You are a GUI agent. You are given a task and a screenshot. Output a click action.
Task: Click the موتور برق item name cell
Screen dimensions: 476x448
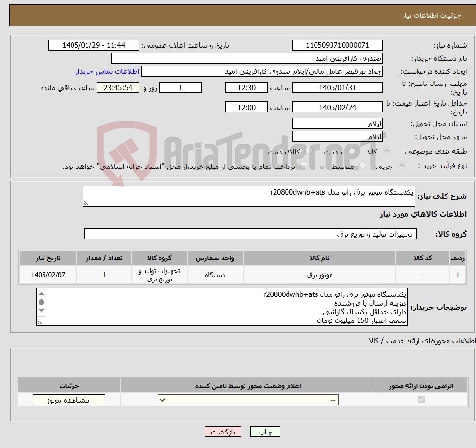[x=319, y=275]
